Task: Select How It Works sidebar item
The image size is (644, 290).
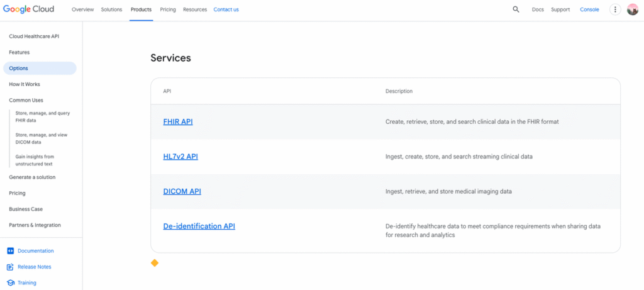Action: coord(25,84)
